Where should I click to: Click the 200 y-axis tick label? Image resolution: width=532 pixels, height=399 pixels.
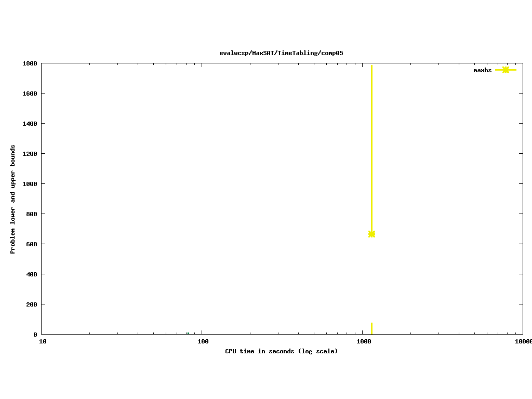[x=31, y=304]
